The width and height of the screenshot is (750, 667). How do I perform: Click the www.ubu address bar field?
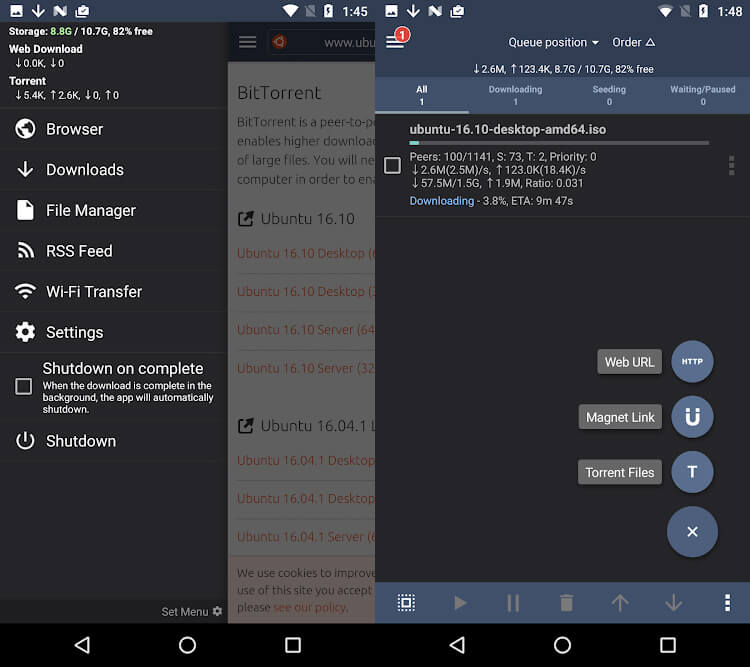321,42
